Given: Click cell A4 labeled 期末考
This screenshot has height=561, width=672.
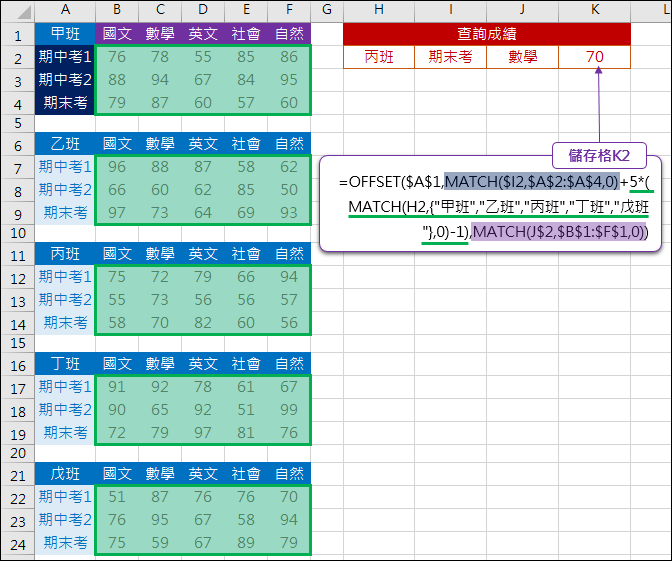Looking at the screenshot, I should 65,103.
